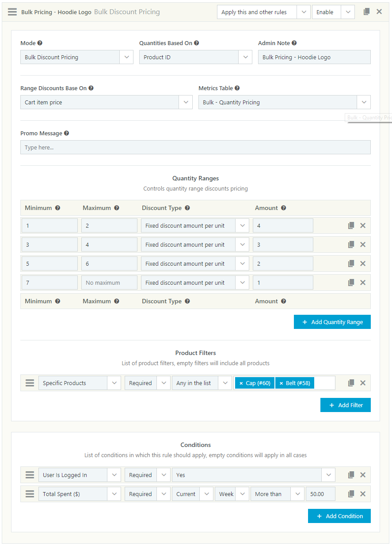Duplicate the Bulk Pricing rule from header
The width and height of the screenshot is (392, 546).
coord(366,12)
